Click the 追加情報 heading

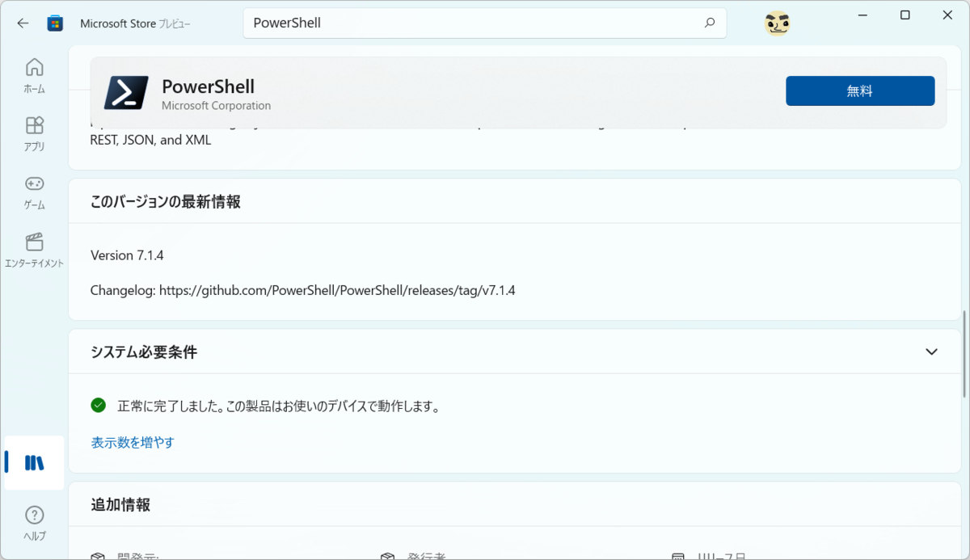(x=120, y=505)
